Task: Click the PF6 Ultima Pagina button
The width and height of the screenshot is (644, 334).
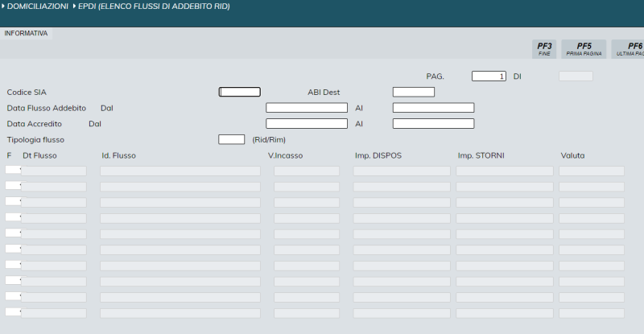Action: coord(629,49)
